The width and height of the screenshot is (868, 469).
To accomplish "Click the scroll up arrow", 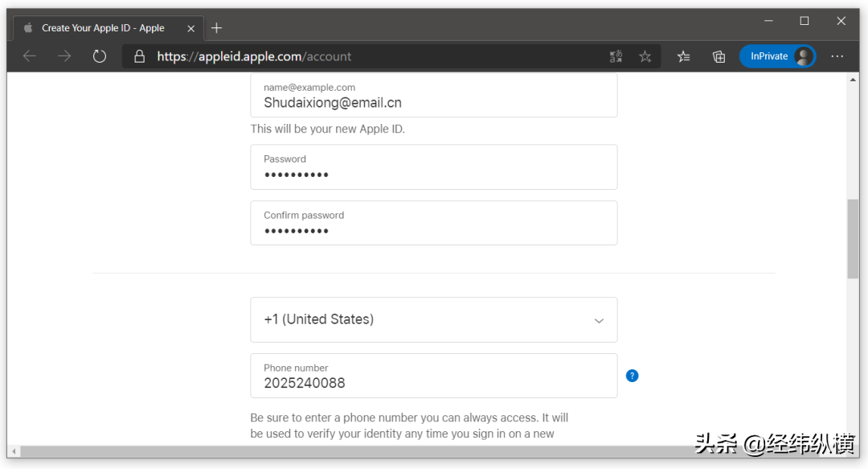I will pyautogui.click(x=853, y=80).
